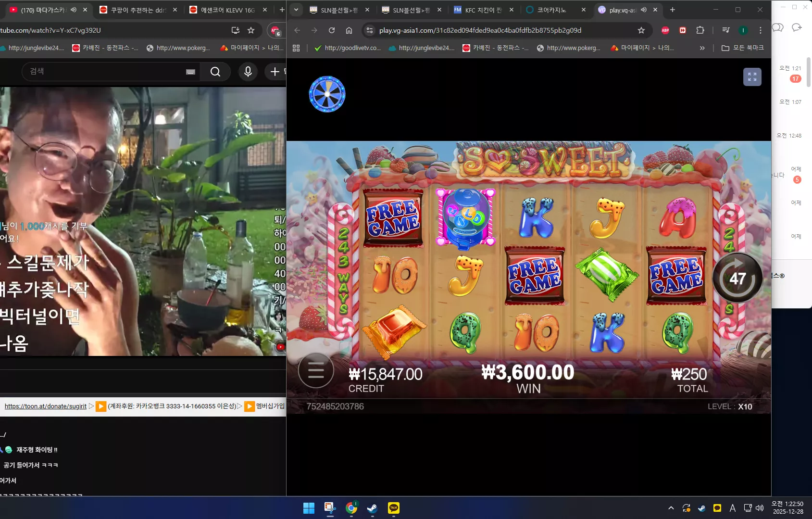This screenshot has height=519, width=812.
Task: Expand the tab search dropdown arrow
Action: pos(296,10)
